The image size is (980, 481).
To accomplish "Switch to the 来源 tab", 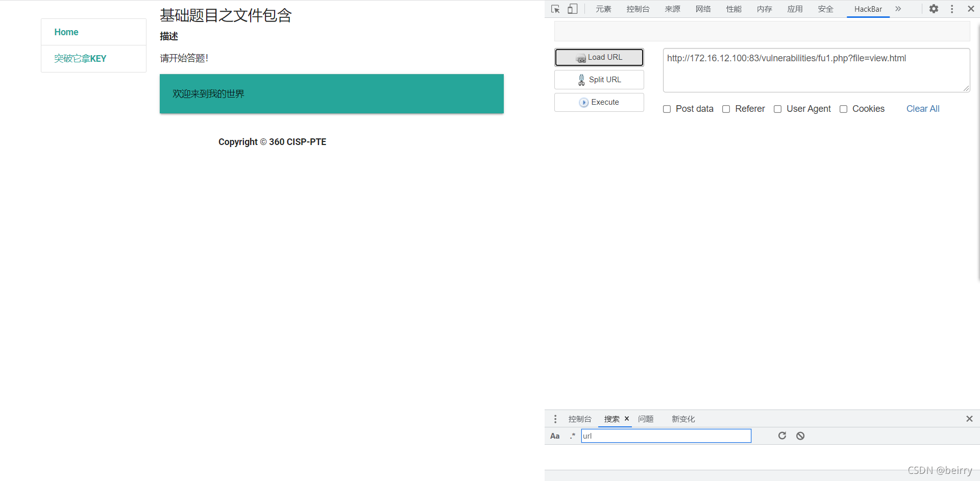I will tap(672, 9).
